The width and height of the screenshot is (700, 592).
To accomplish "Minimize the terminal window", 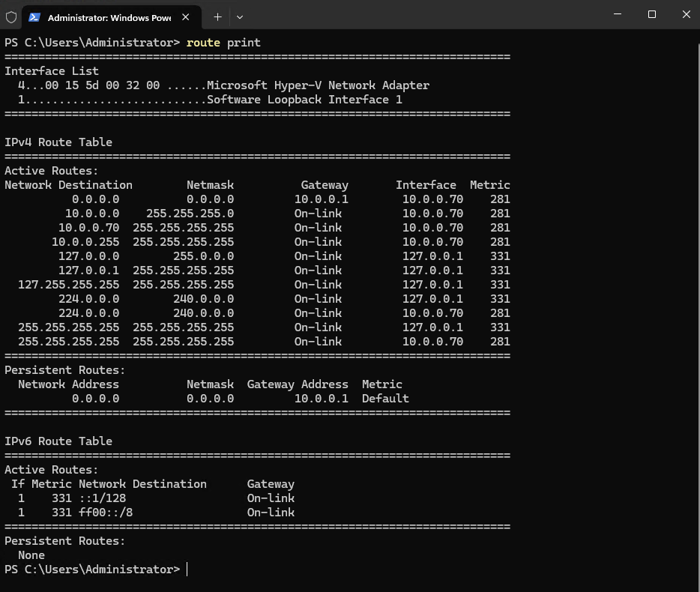I will (x=618, y=14).
